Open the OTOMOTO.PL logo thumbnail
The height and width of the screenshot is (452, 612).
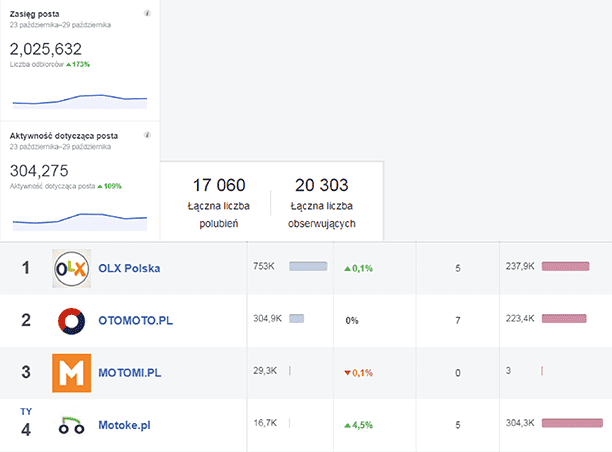[71, 321]
